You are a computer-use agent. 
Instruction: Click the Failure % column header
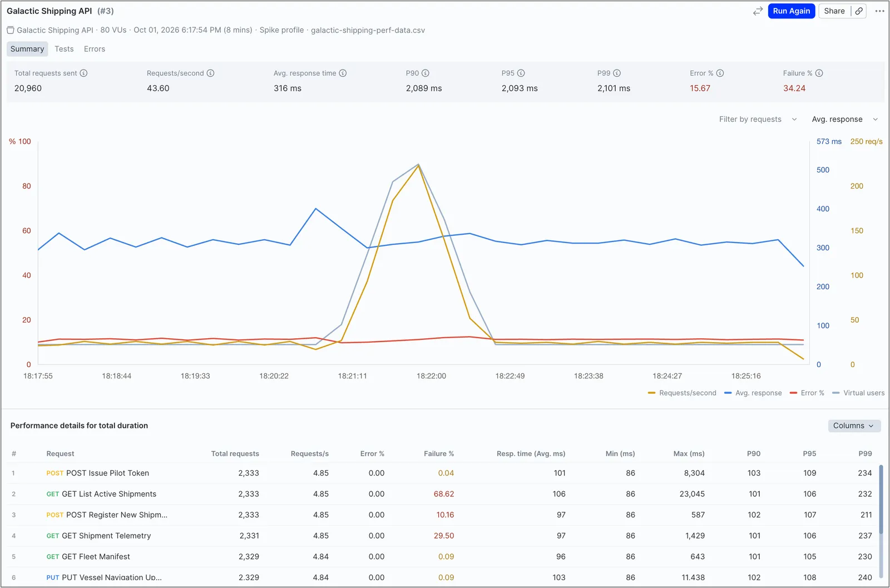point(439,453)
